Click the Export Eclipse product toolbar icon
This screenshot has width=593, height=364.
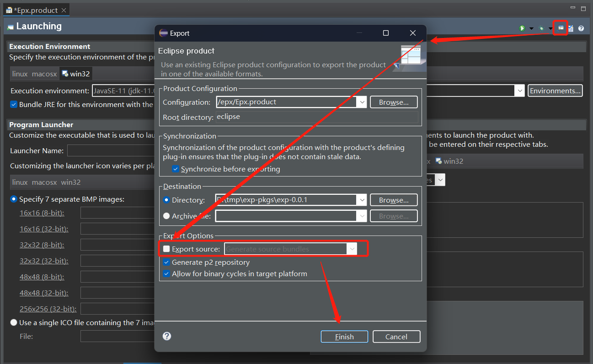(561, 28)
